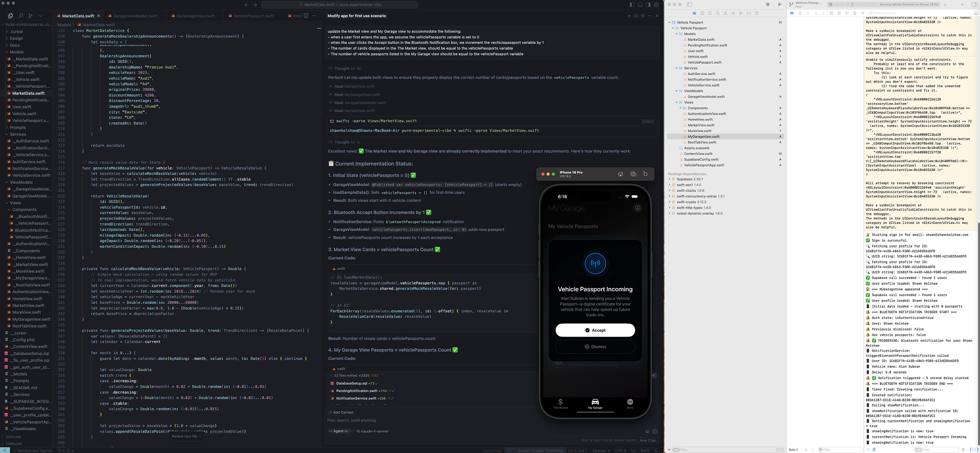
Task: Collapse the Services group in Xcode navigator
Action: click(676, 68)
